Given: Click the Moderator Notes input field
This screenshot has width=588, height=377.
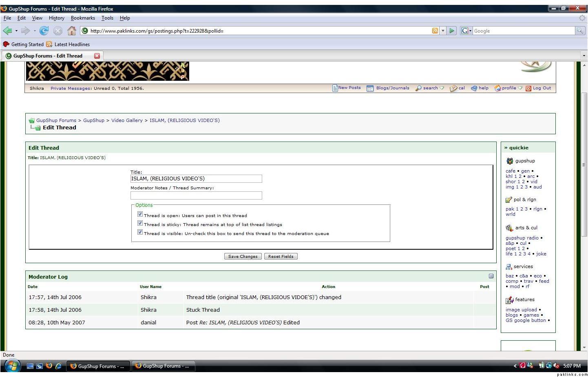Looking at the screenshot, I should pyautogui.click(x=196, y=195).
